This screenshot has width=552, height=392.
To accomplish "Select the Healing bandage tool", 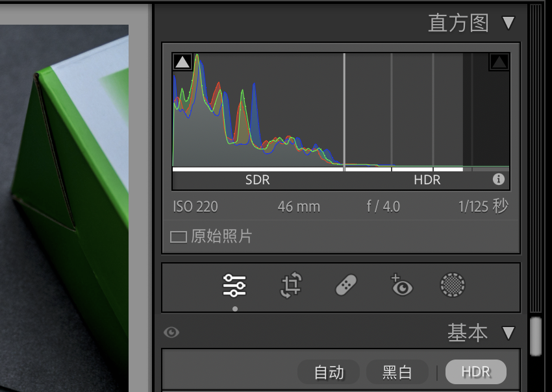I will (x=346, y=285).
